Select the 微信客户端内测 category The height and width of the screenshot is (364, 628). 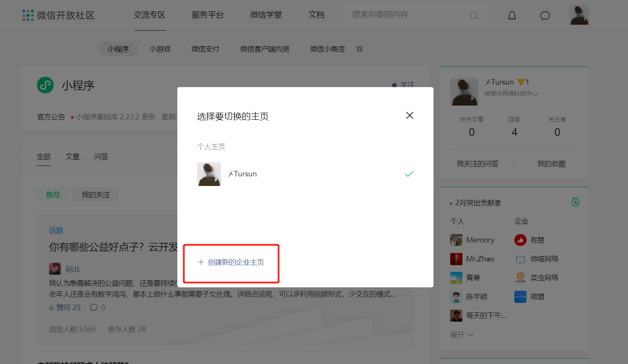click(x=265, y=49)
